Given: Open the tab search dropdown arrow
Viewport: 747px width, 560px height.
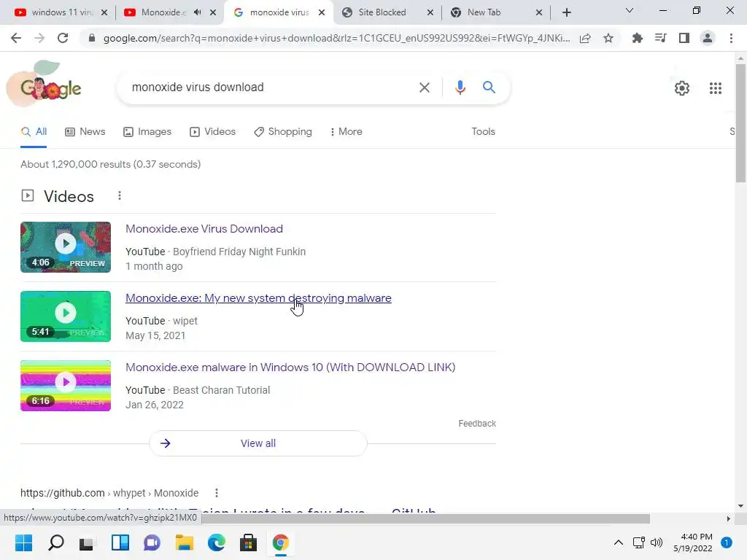Looking at the screenshot, I should point(630,10).
